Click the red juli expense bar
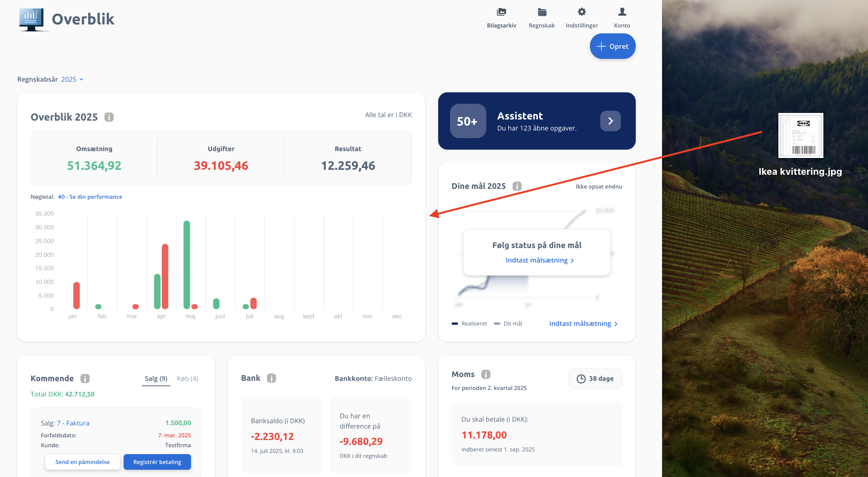The image size is (868, 477). (x=254, y=303)
